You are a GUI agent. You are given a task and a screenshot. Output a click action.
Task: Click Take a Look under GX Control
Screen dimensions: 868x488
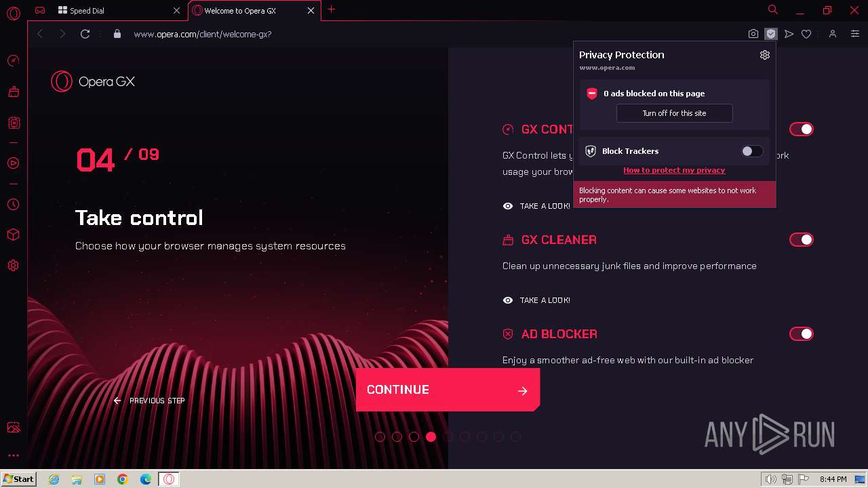coord(536,206)
